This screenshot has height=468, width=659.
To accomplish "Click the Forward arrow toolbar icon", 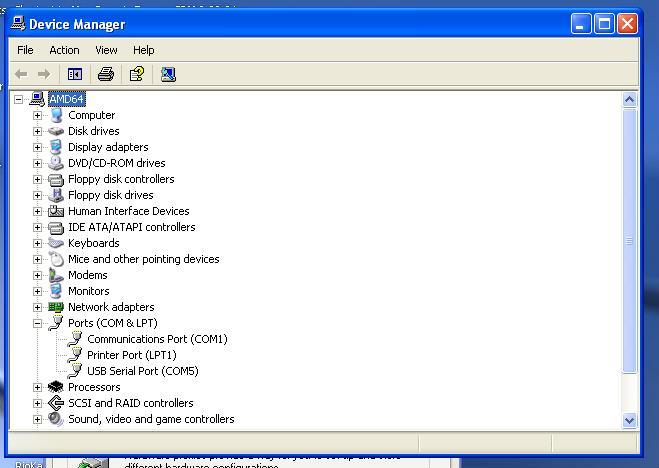I will coord(44,75).
